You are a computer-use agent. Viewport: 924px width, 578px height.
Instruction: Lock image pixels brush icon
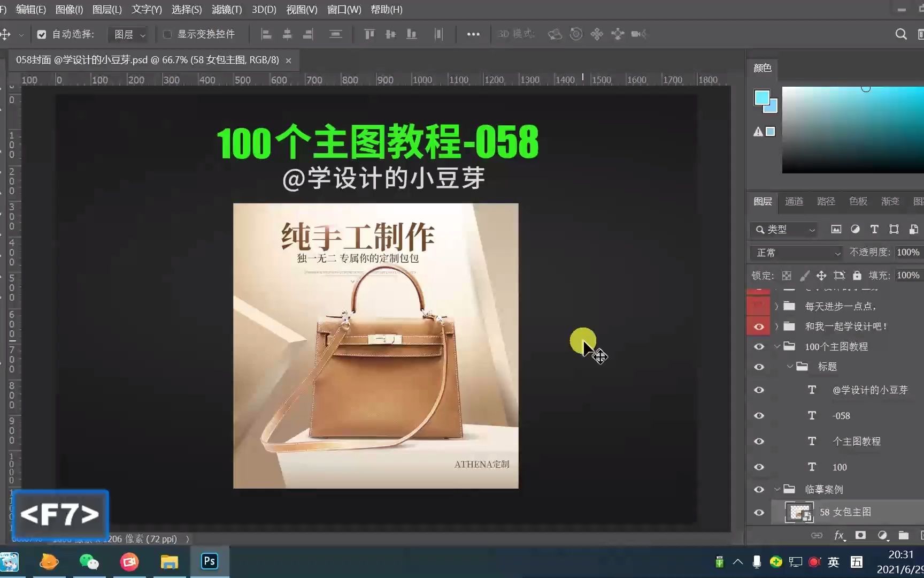[804, 276]
